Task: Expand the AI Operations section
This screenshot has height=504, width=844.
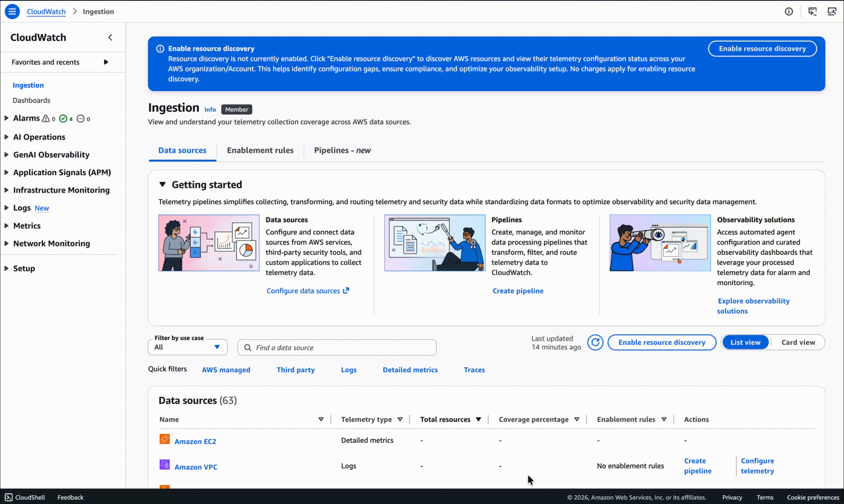Action: [x=6, y=137]
